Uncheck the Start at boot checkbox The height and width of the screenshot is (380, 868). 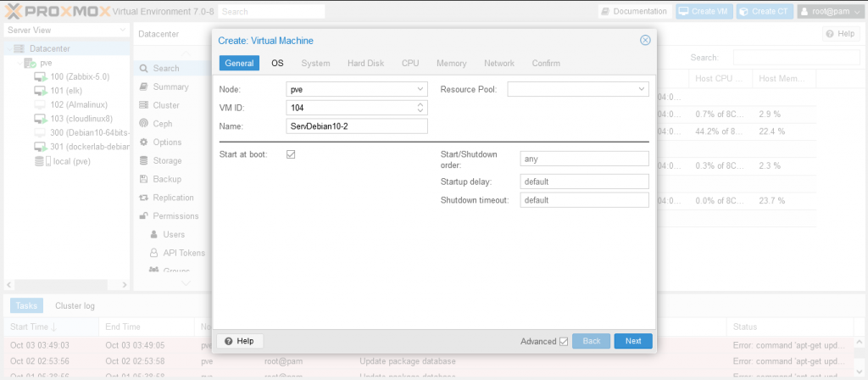tap(291, 154)
